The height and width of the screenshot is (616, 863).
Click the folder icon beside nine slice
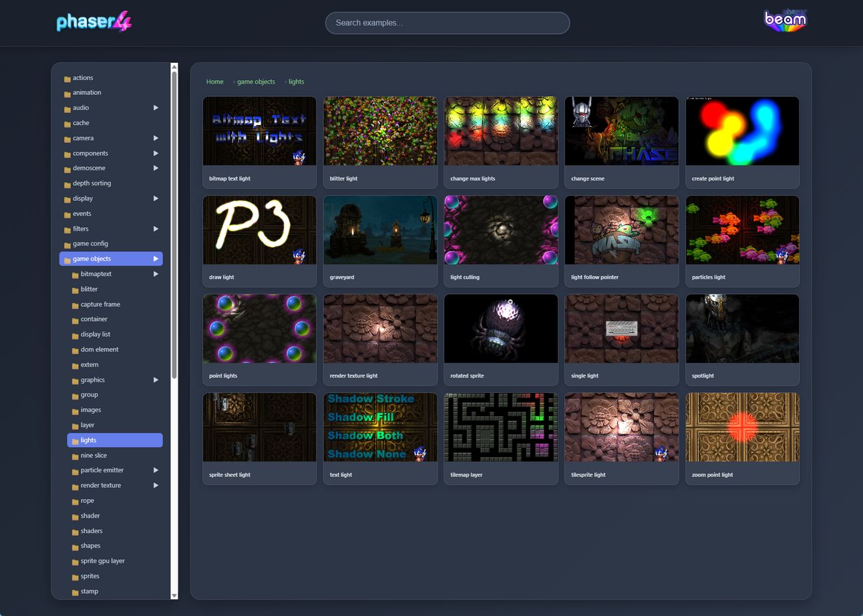[75, 456]
